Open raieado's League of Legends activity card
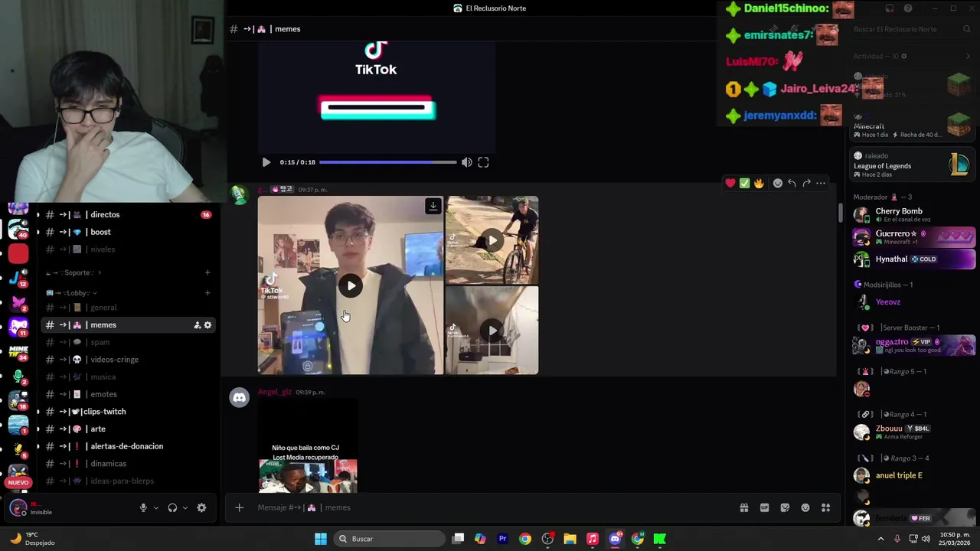This screenshot has width=980, height=551. pyautogui.click(x=912, y=165)
